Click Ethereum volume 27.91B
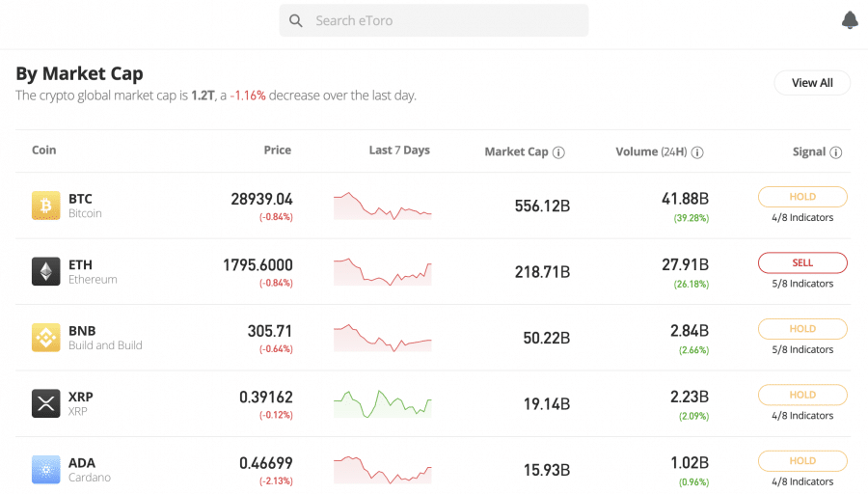Image resolution: width=868 pixels, height=494 pixels. coord(686,264)
